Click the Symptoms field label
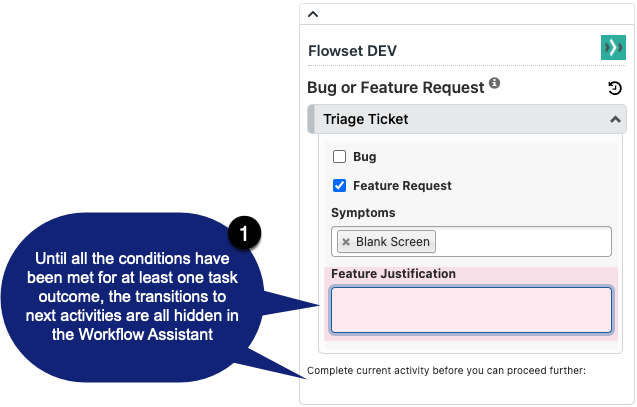This screenshot has width=637, height=407. tap(363, 213)
